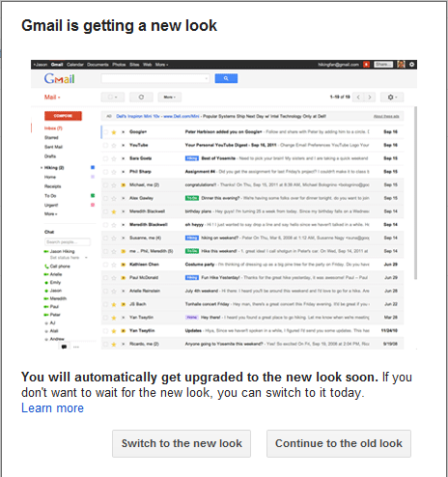Screen dimensions: 448x477
Task: Tick the checkbox on the Arielle Reinstein row
Action: point(105,291)
